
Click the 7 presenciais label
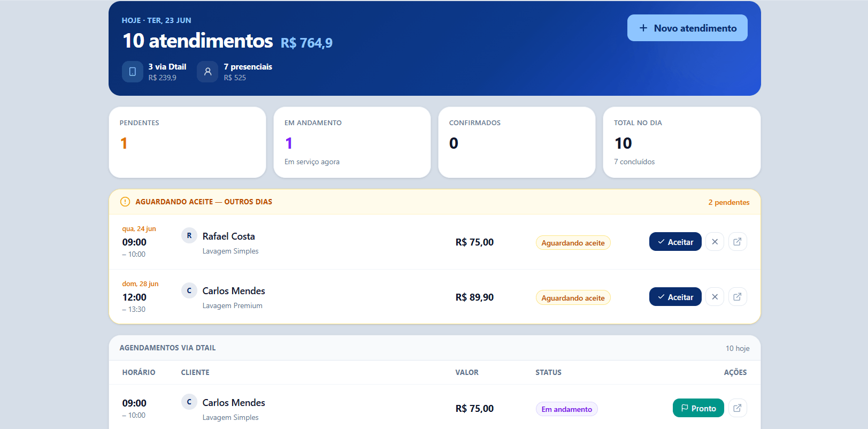[248, 67]
